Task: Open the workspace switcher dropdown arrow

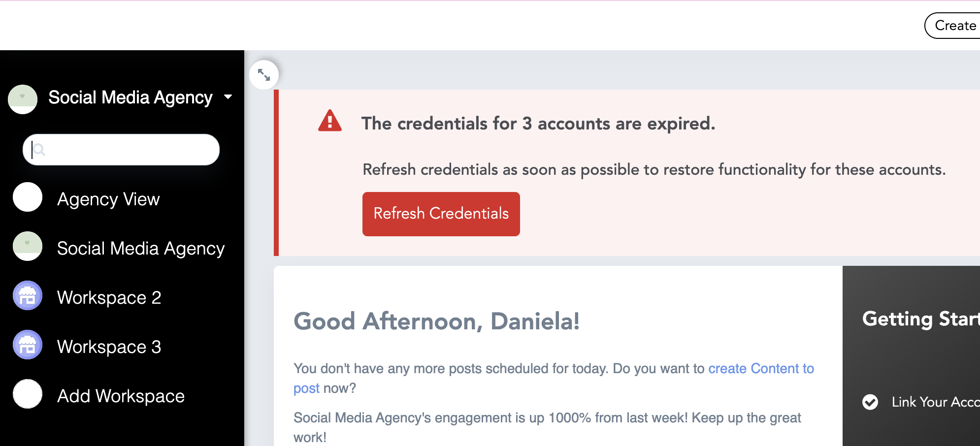Action: 228,97
